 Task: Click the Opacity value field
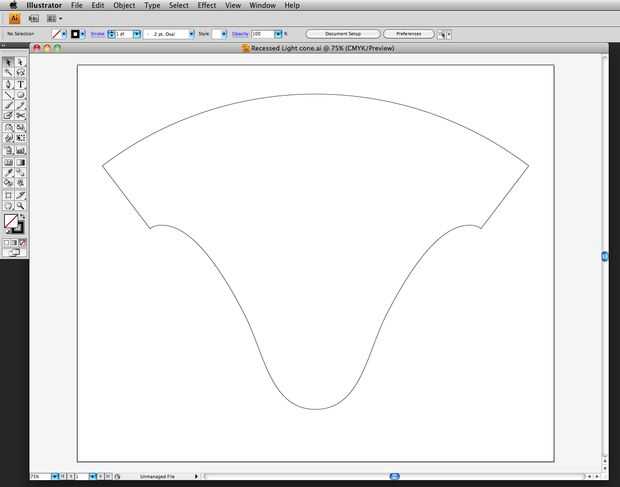click(262, 34)
